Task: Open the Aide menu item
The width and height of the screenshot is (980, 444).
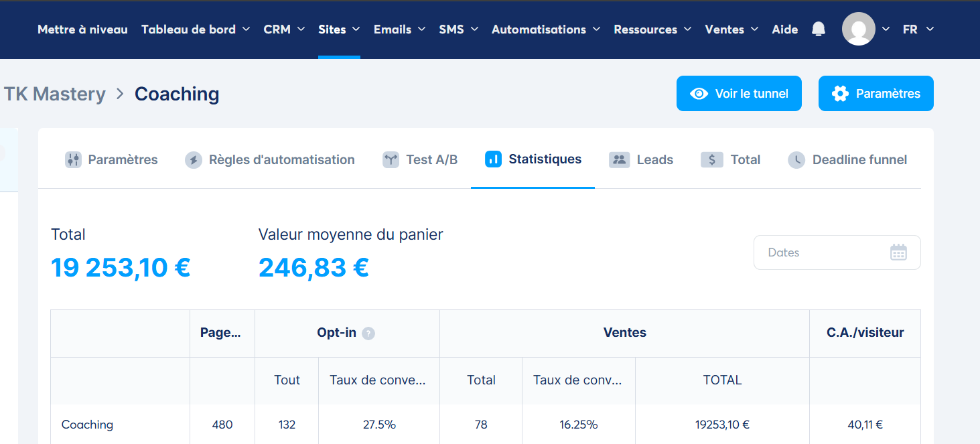Action: (x=784, y=29)
